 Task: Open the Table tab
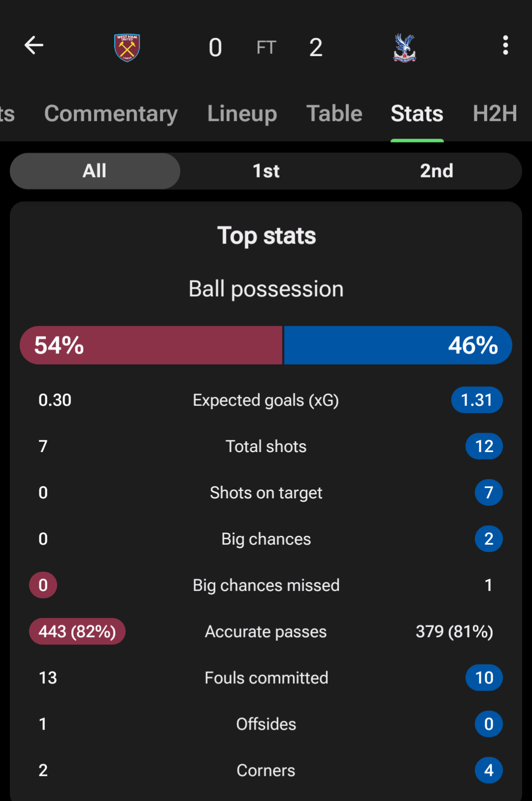(x=334, y=113)
